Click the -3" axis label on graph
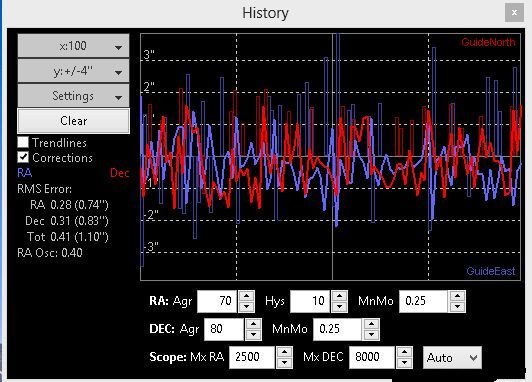 [x=150, y=247]
